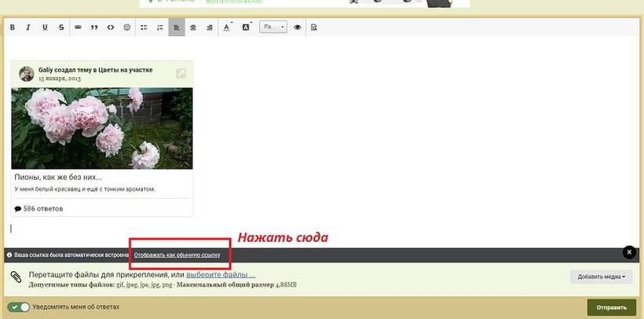Apply strikethrough formatting
This screenshot has height=319, width=644.
tap(61, 27)
